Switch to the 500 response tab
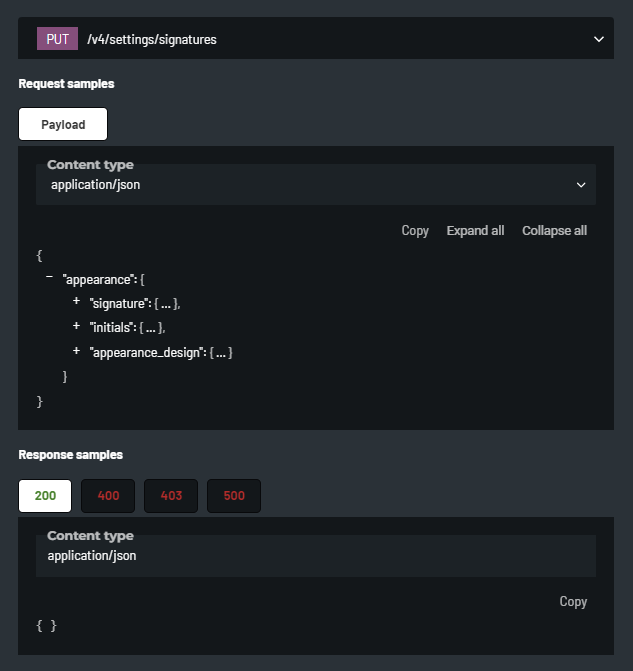The height and width of the screenshot is (671, 633). (234, 496)
